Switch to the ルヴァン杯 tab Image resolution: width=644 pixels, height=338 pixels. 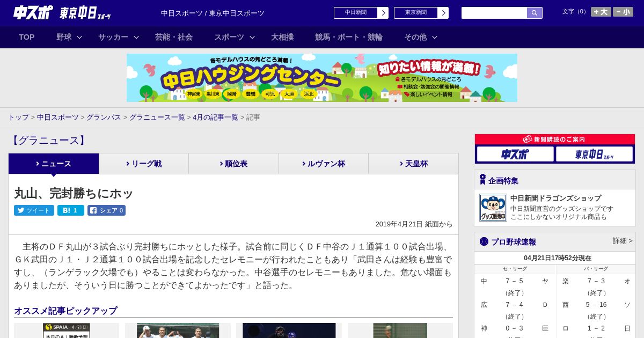pos(324,164)
